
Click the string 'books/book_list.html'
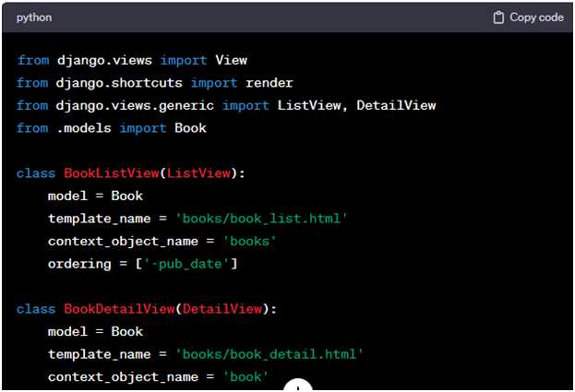click(x=261, y=219)
